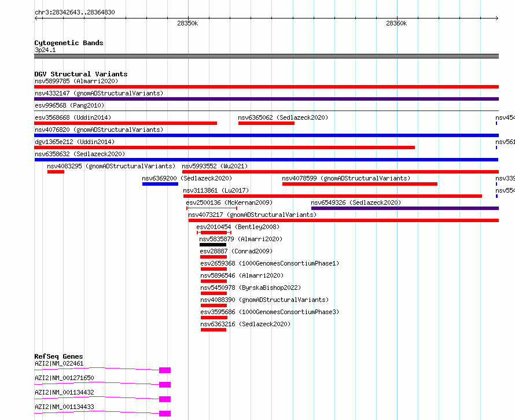Select the esv2010454 (Bentley2008) label

point(238,227)
